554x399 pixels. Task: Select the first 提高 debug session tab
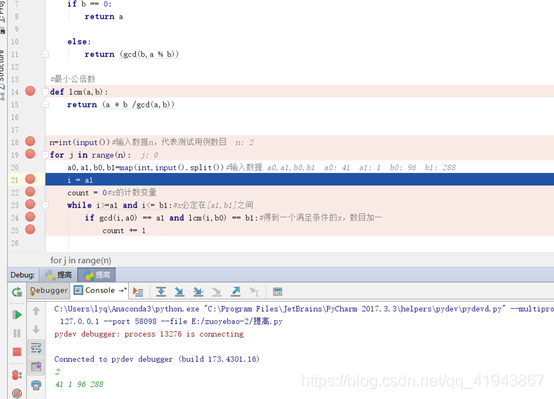tap(59, 275)
